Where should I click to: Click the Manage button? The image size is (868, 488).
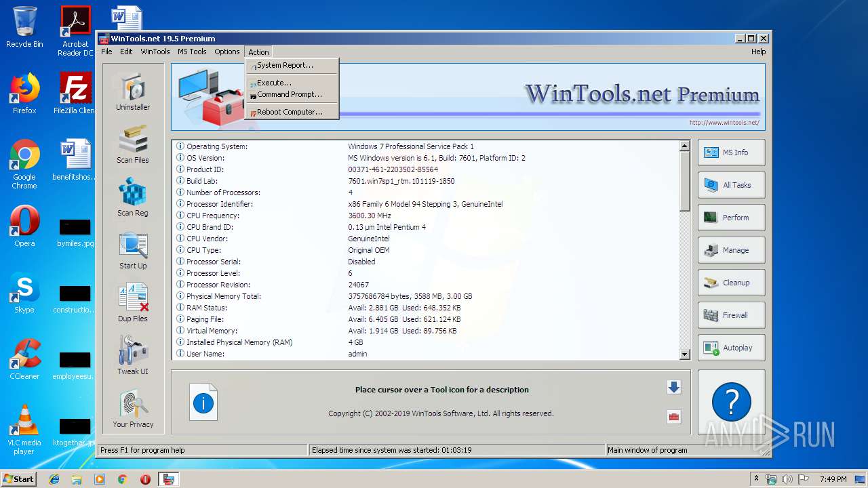pos(732,250)
